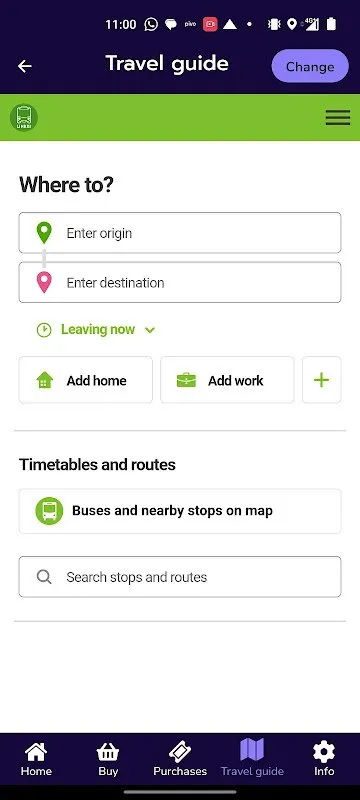This screenshot has width=360, height=800.
Task: Switch to the Home tab
Action: (36, 759)
